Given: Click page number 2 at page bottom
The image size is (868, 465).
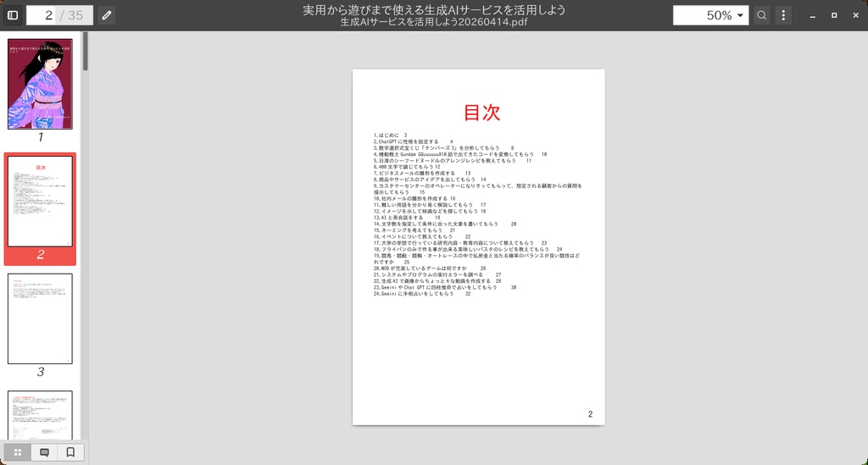Looking at the screenshot, I should click(x=590, y=414).
